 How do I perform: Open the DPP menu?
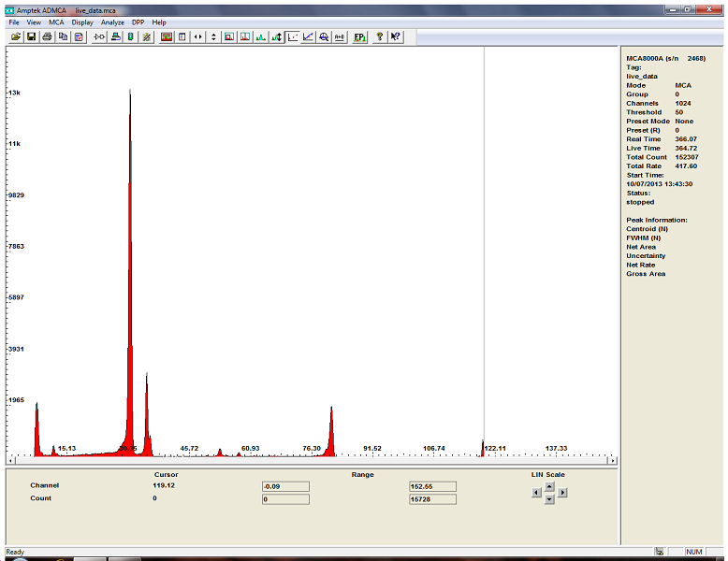138,22
